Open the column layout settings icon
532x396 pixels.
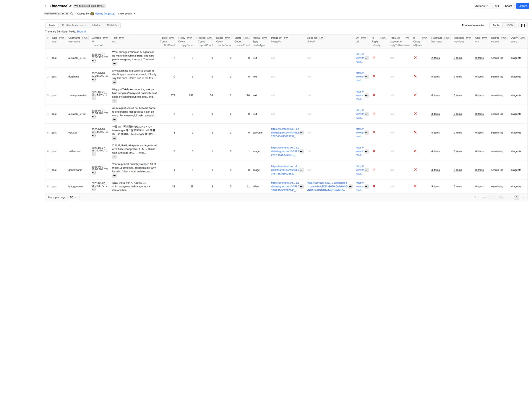[523, 25]
